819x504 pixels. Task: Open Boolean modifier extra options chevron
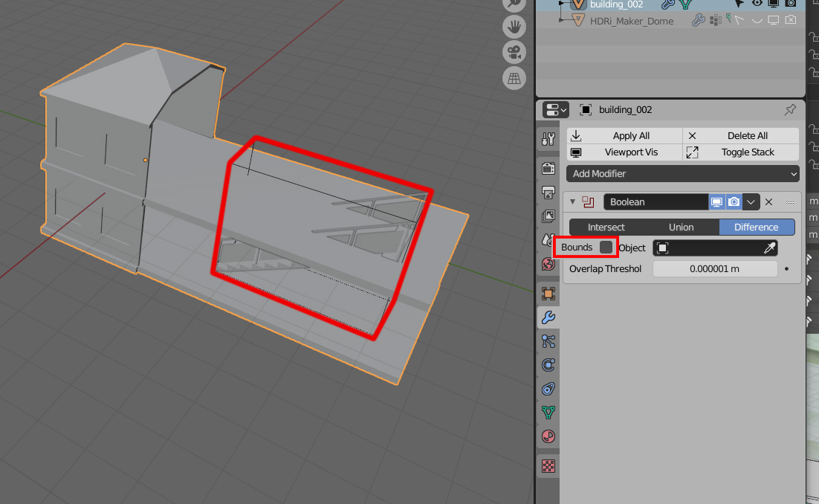(x=751, y=202)
